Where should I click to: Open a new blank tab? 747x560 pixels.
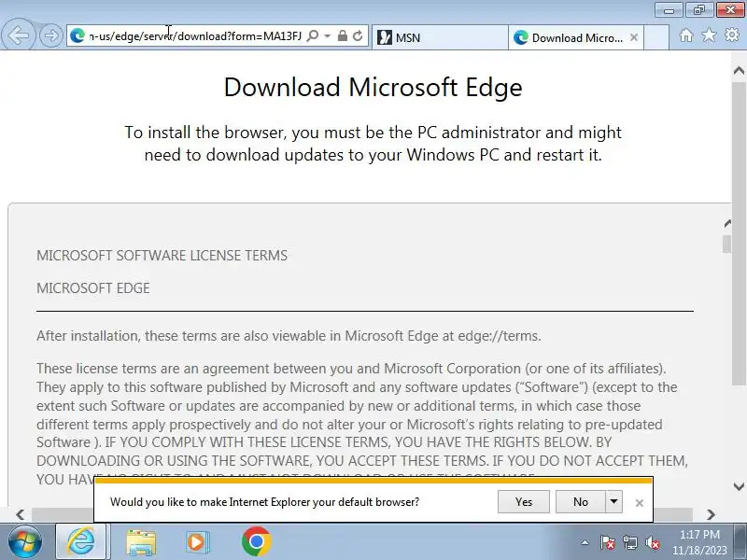[656, 37]
